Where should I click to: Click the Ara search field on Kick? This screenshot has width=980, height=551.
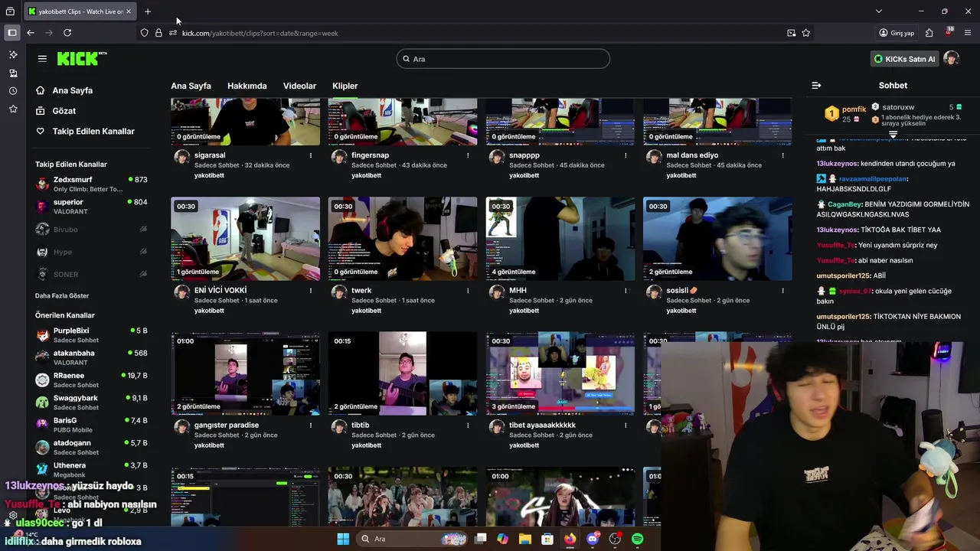[503, 59]
